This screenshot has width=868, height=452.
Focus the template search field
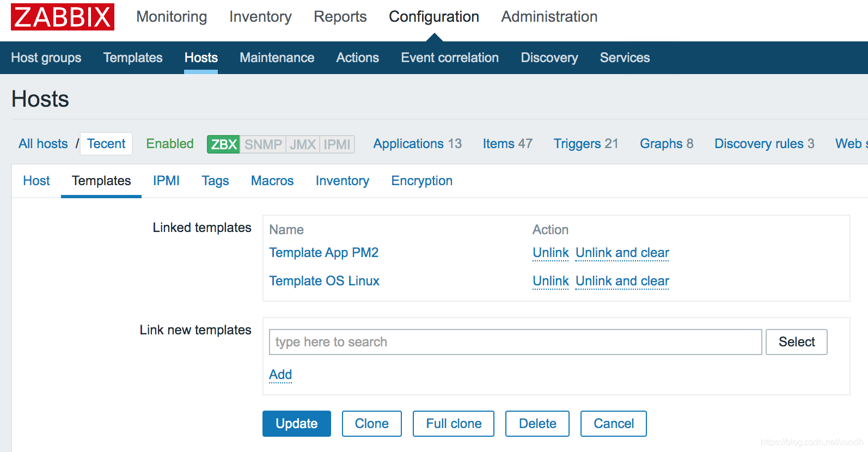pyautogui.click(x=515, y=342)
